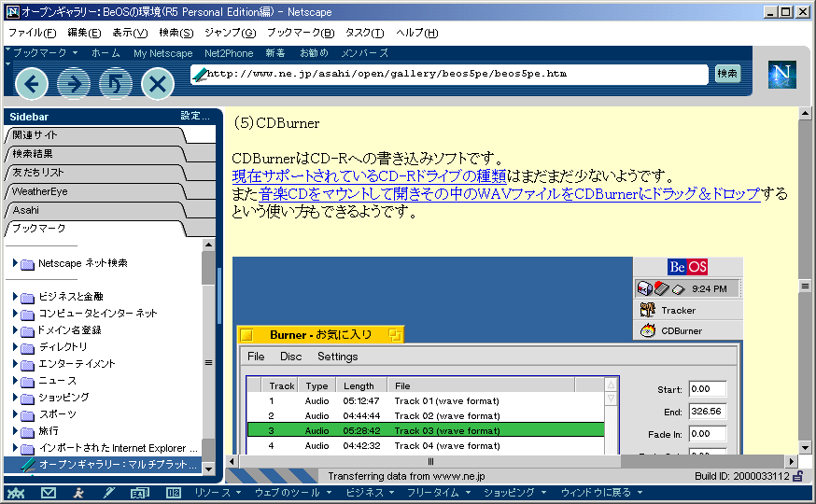This screenshot has width=816, height=504.
Task: Expand the スポーツ folder arrow
Action: tap(15, 414)
